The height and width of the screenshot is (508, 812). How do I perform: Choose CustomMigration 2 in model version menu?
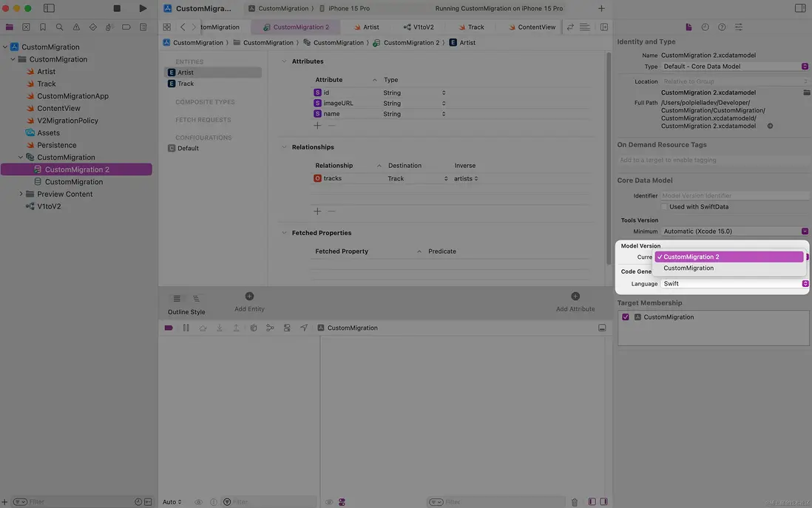[729, 257]
